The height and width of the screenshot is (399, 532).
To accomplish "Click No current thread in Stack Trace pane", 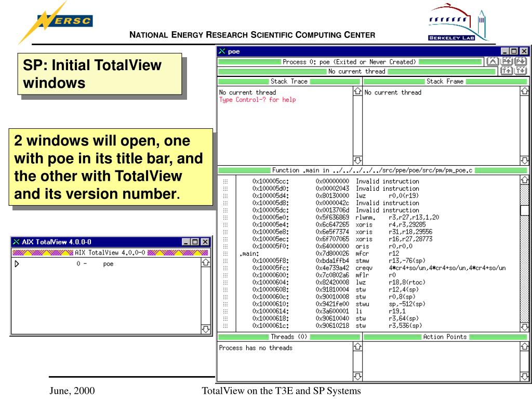I will 247,92.
